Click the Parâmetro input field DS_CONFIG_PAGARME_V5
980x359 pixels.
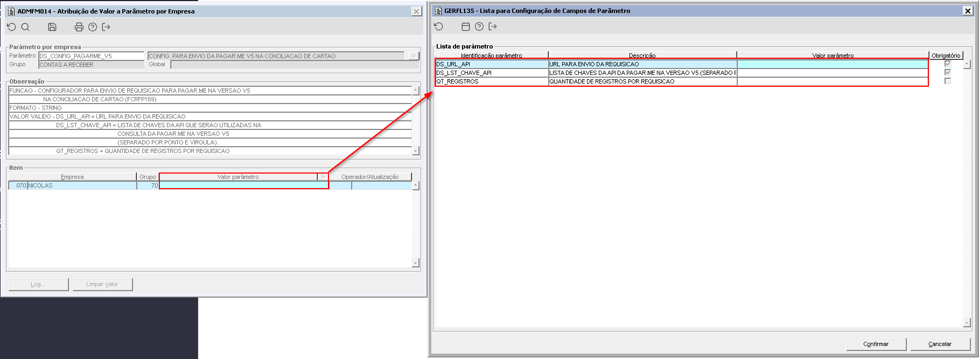click(91, 56)
